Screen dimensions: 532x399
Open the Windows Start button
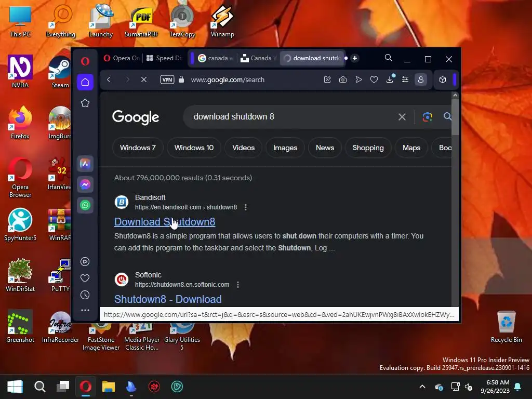[15, 387]
